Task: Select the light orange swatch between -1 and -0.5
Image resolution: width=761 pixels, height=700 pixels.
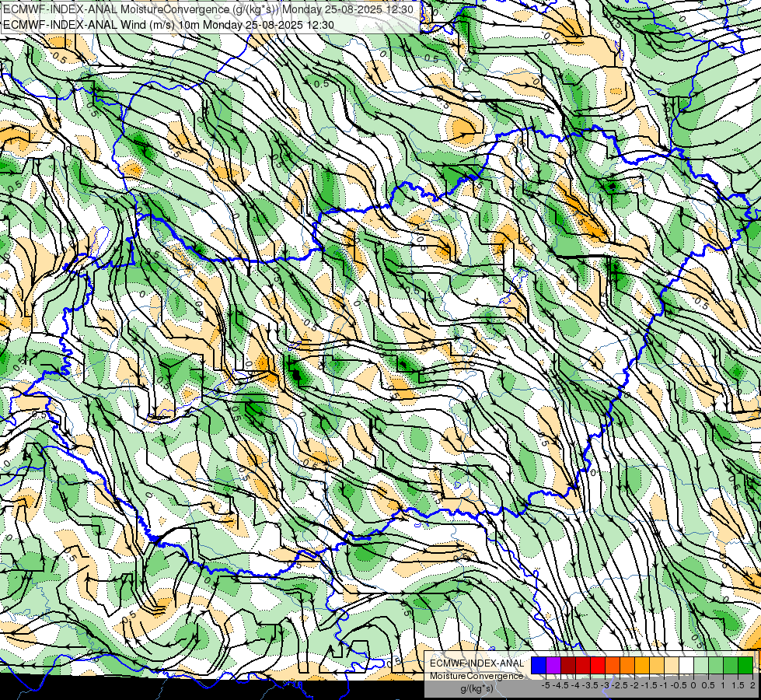Action: coord(657,666)
